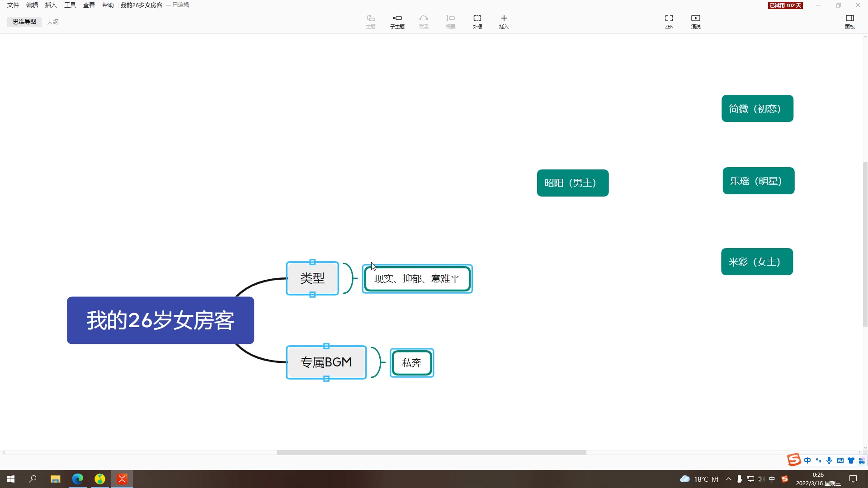Click the Sogou input bar S logo

click(794, 460)
